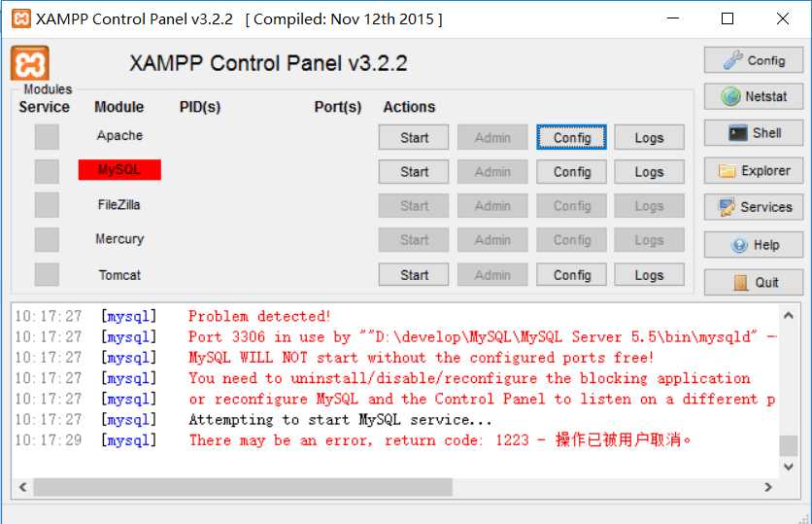Open Explorer folder button
812x524 pixels.
[754, 170]
